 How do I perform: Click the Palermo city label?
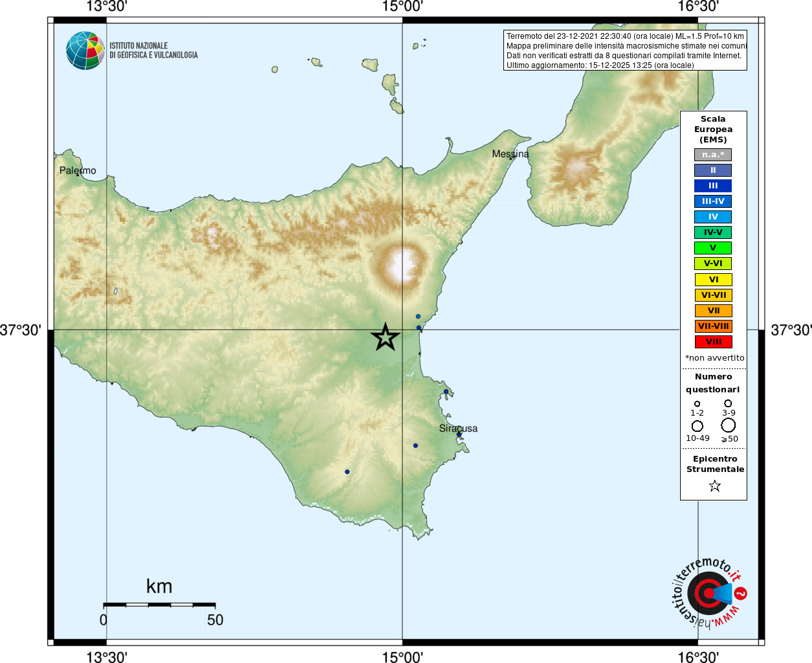pos(78,171)
